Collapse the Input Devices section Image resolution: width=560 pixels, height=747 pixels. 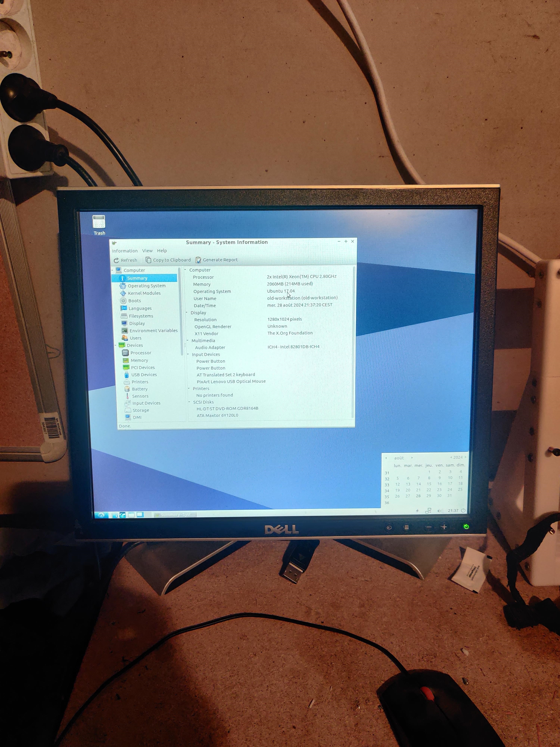click(x=188, y=354)
